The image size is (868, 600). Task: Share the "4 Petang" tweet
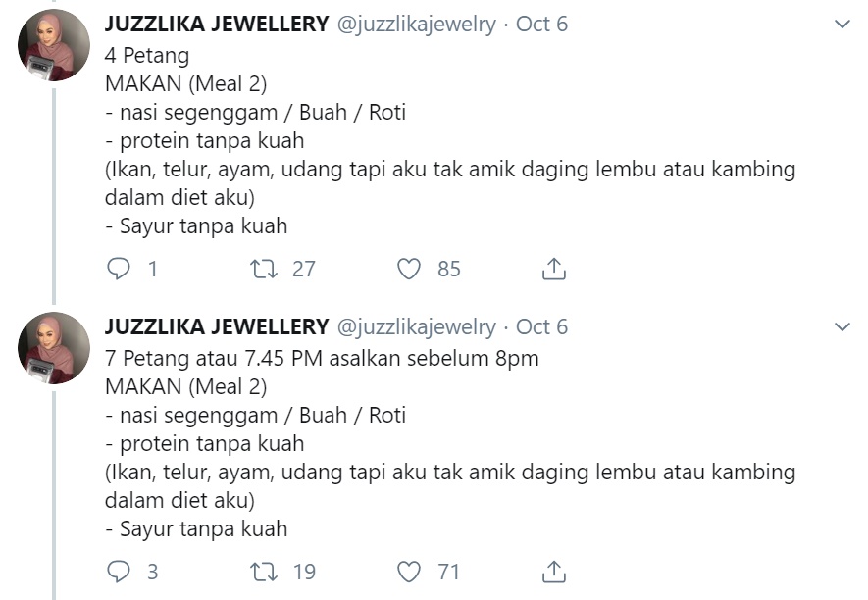pyautogui.click(x=553, y=268)
